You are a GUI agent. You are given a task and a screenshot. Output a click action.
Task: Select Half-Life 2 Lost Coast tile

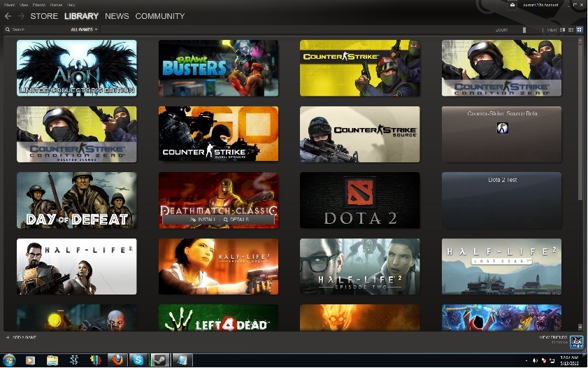501,267
